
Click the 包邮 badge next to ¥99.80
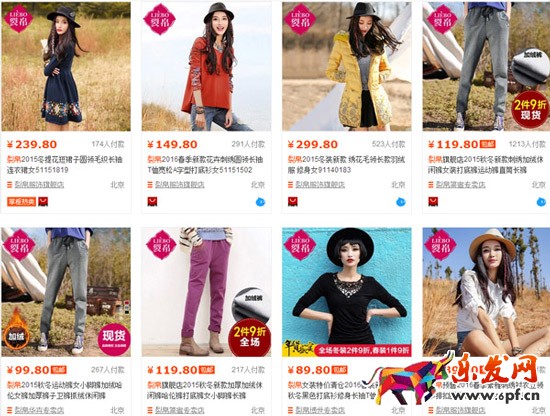tap(59, 370)
